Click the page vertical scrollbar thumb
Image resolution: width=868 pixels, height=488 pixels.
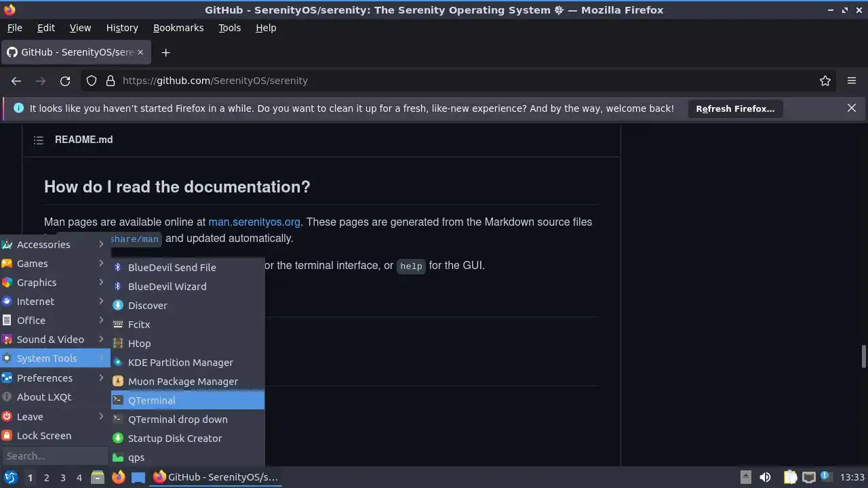click(864, 357)
